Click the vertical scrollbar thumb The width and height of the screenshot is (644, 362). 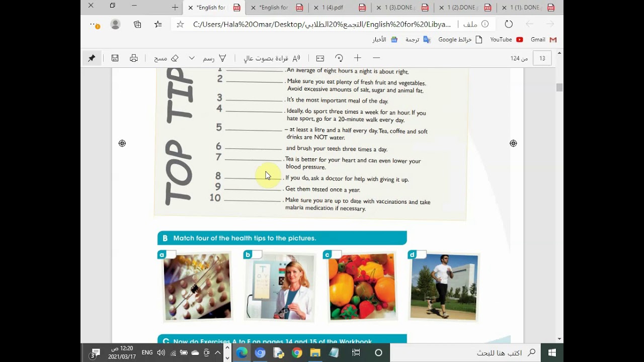coord(559,87)
